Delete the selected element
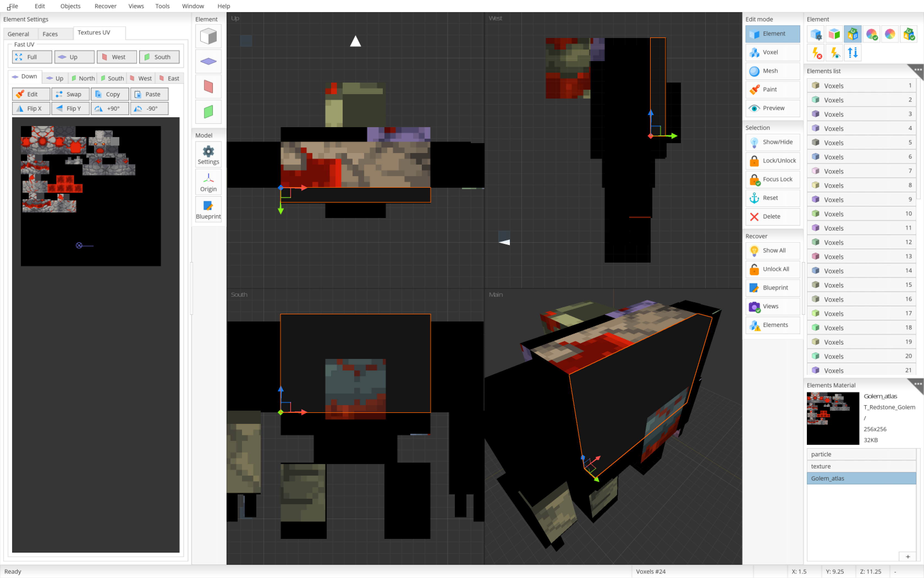Image resolution: width=924 pixels, height=578 pixels. 772,217
